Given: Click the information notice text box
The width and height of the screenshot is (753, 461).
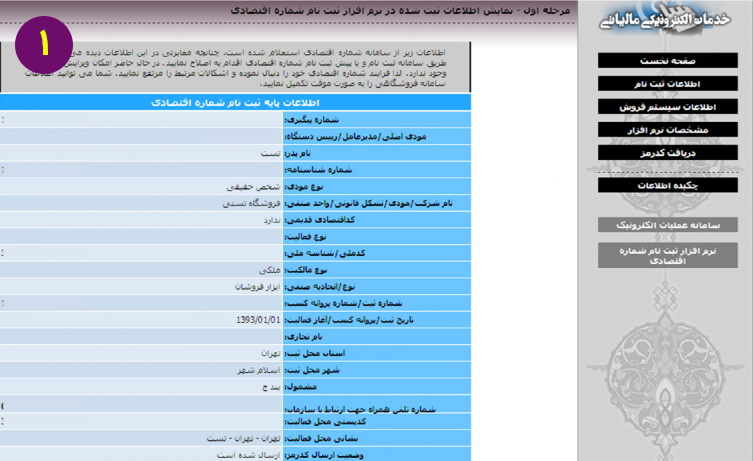Looking at the screenshot, I should (235, 67).
